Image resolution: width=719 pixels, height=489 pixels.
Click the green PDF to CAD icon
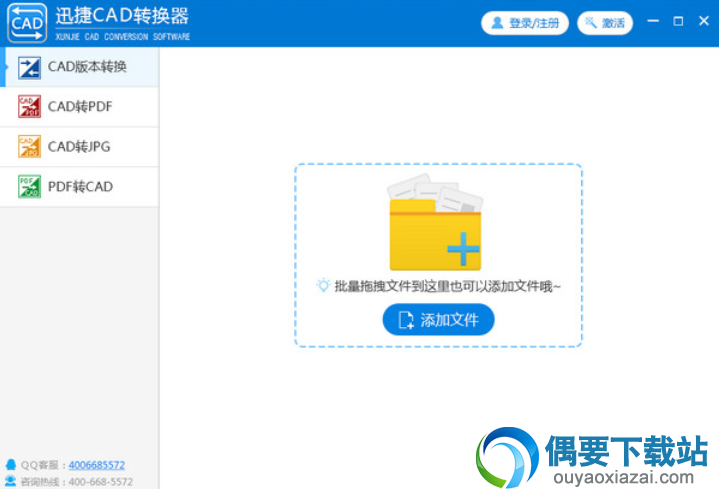[x=29, y=186]
